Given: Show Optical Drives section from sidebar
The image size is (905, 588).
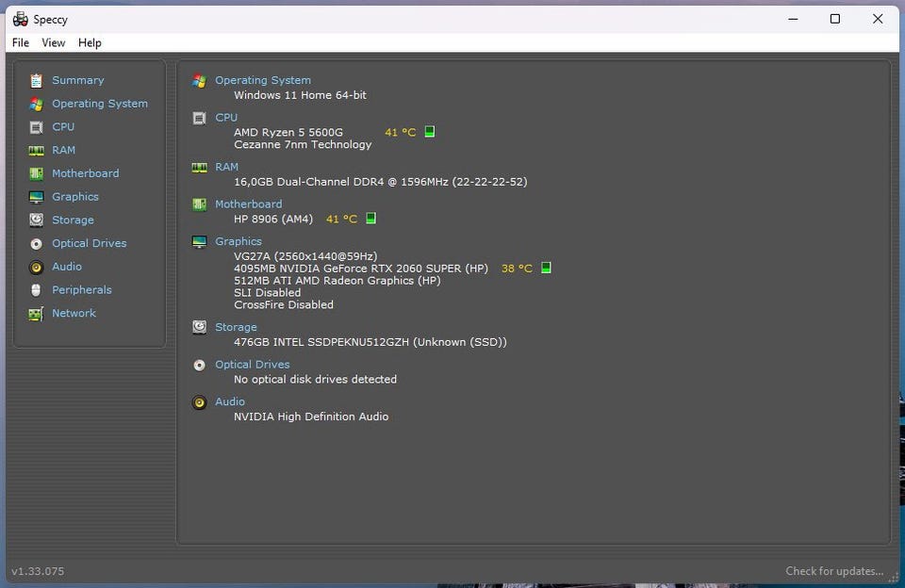Looking at the screenshot, I should (x=89, y=243).
